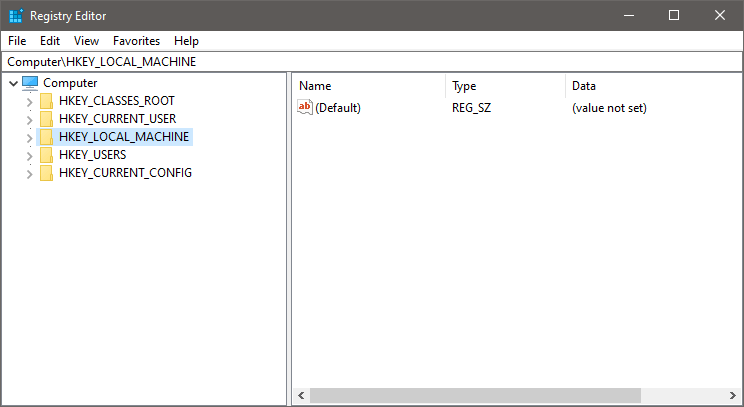Click the horizontal scrollbar left arrow
This screenshot has height=407, width=744.
[x=301, y=395]
